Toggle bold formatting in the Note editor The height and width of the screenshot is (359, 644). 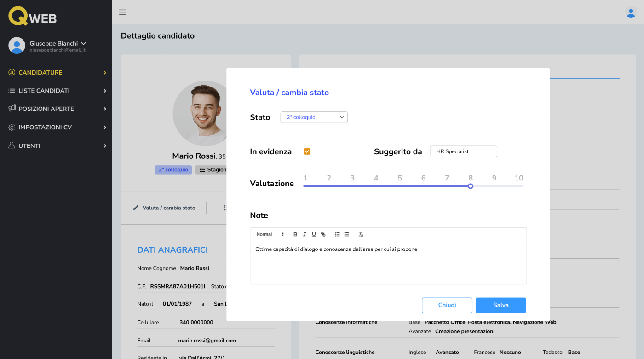295,234
